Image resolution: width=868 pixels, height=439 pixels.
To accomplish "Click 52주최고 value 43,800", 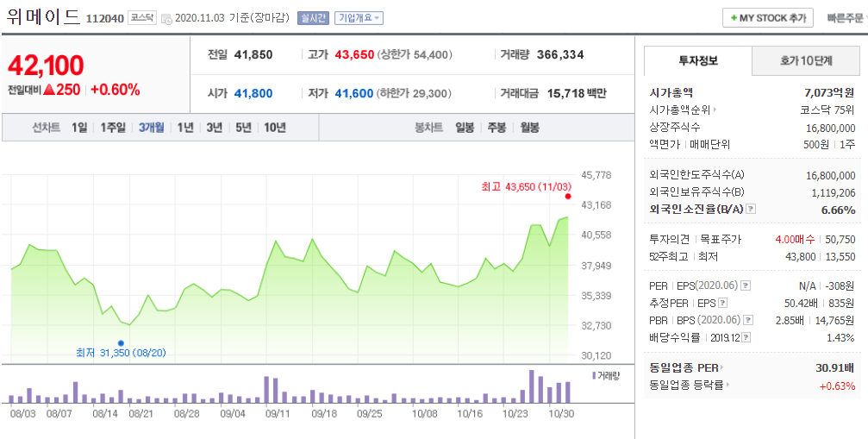I will [x=801, y=257].
